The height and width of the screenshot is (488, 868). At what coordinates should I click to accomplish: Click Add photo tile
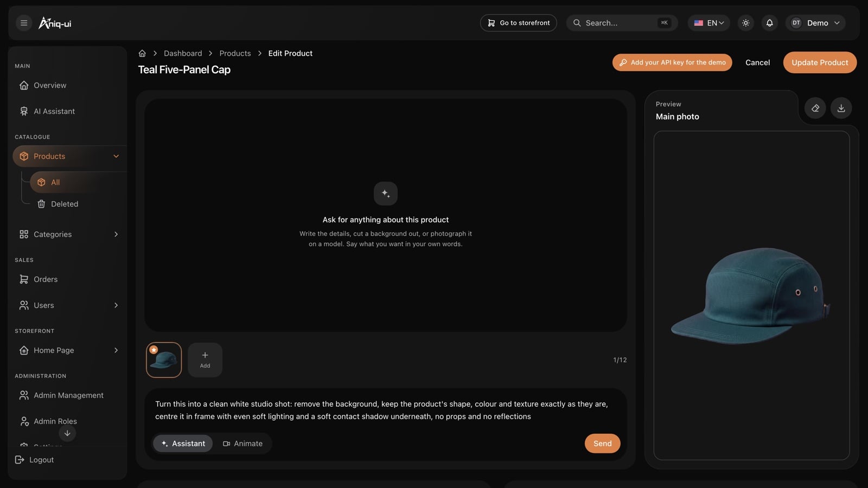pyautogui.click(x=205, y=360)
